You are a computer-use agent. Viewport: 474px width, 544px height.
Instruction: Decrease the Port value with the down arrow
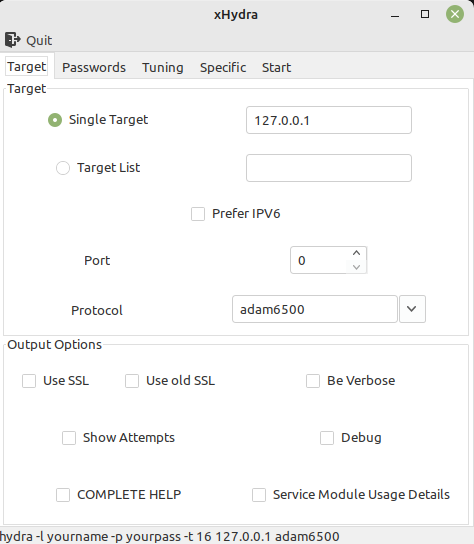pos(356,267)
